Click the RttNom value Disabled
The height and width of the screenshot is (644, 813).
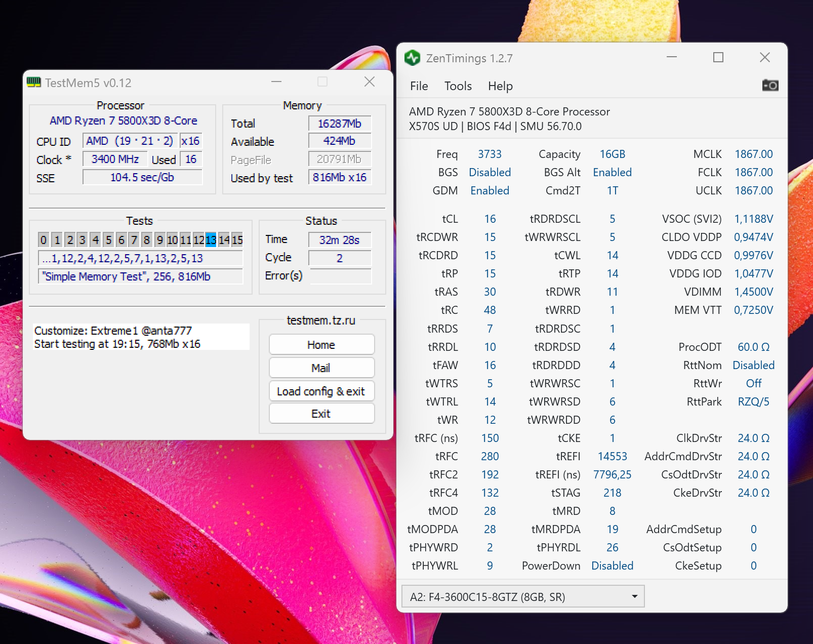[x=754, y=365]
